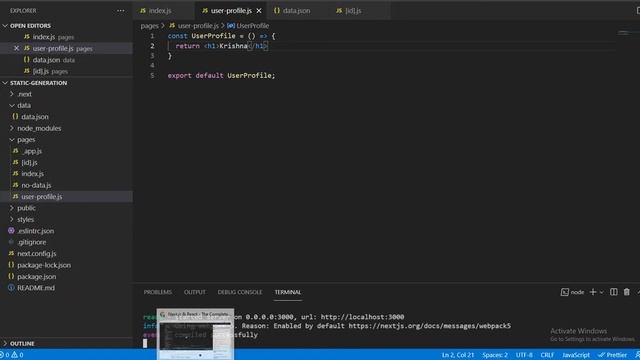The image size is (640, 360).
Task: Create a new terminal with plus icon
Action: coord(593,292)
